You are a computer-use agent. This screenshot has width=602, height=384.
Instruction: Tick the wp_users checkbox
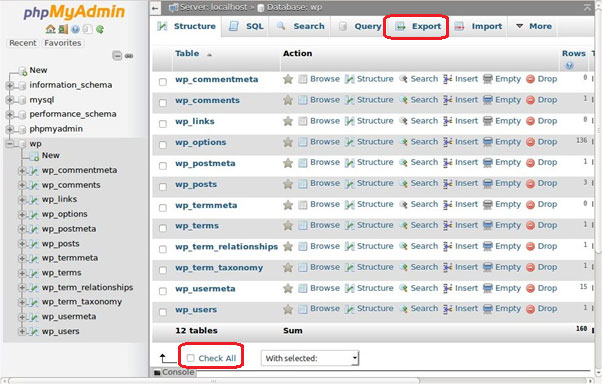click(x=163, y=312)
